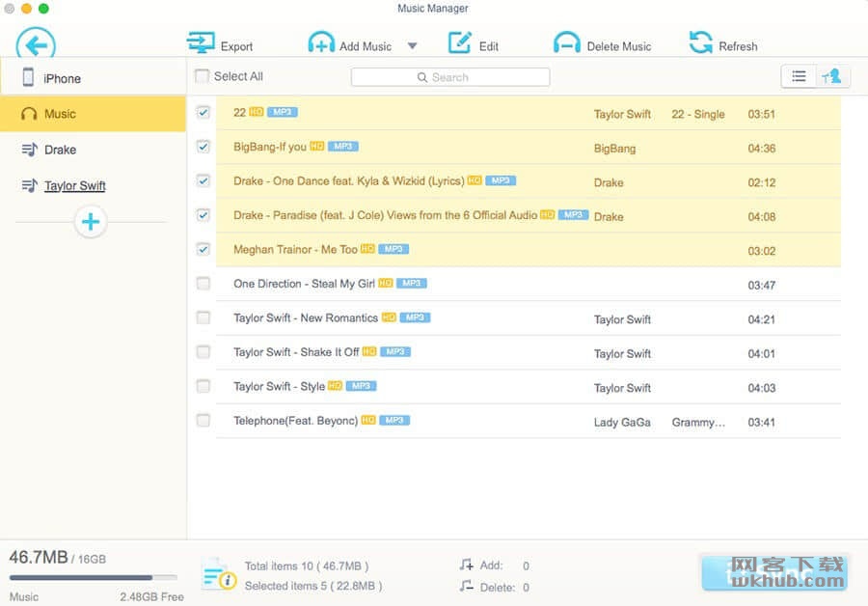Viewport: 868px width, 606px height.
Task: Click the "46.7MB" storage size text
Action: coord(39,557)
